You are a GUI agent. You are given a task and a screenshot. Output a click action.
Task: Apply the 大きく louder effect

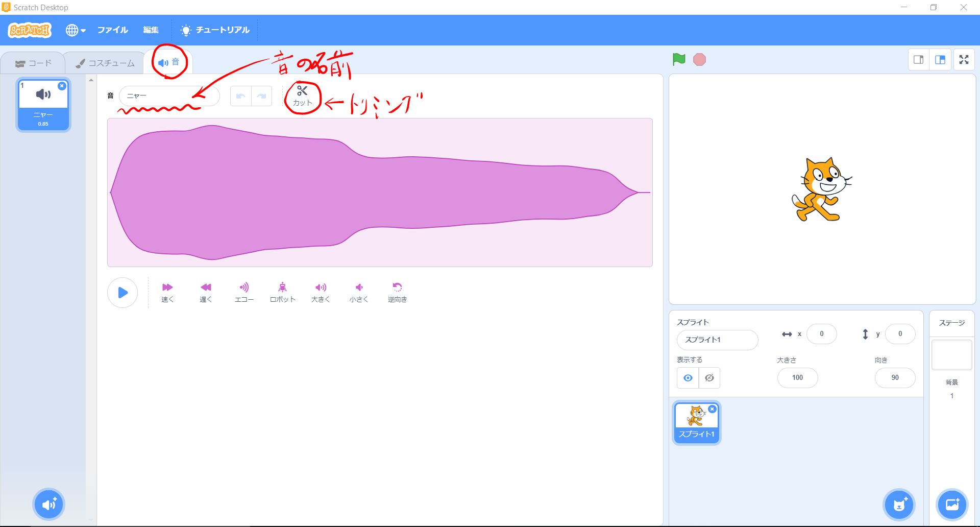point(321,293)
